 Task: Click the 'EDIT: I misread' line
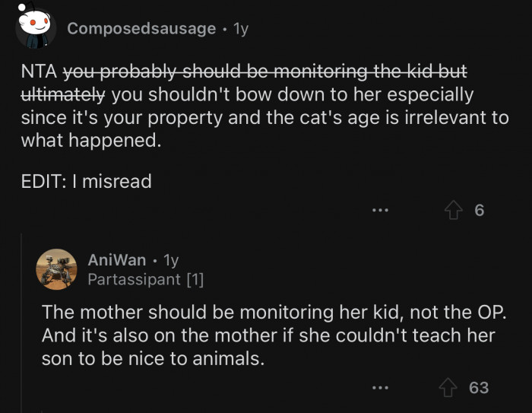tap(86, 181)
